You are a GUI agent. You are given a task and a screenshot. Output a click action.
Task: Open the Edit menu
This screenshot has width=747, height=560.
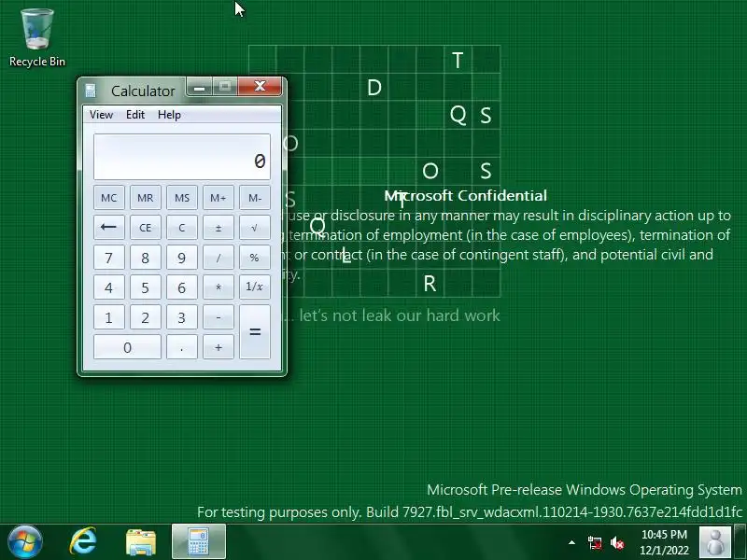coord(135,115)
